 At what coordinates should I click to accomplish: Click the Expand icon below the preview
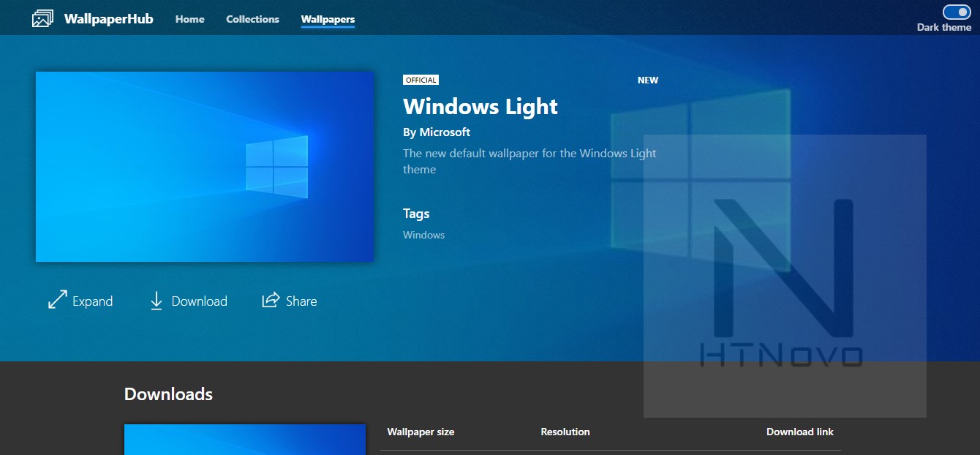coord(57,300)
